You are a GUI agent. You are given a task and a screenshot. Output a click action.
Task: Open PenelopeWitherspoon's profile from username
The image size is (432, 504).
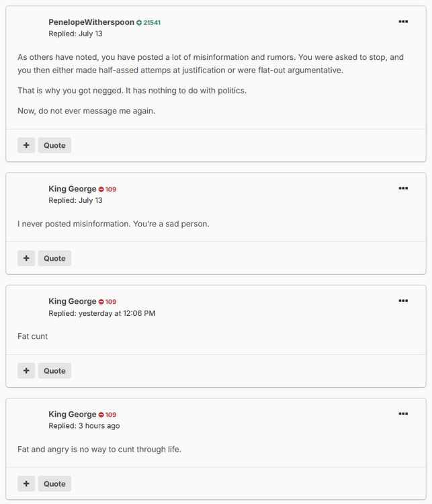(x=91, y=22)
